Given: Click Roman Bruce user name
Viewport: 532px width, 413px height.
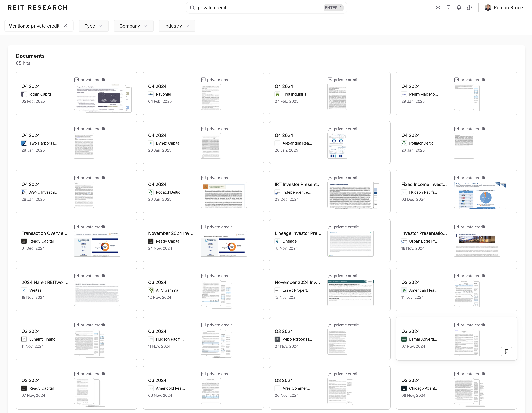Looking at the screenshot, I should point(508,7).
